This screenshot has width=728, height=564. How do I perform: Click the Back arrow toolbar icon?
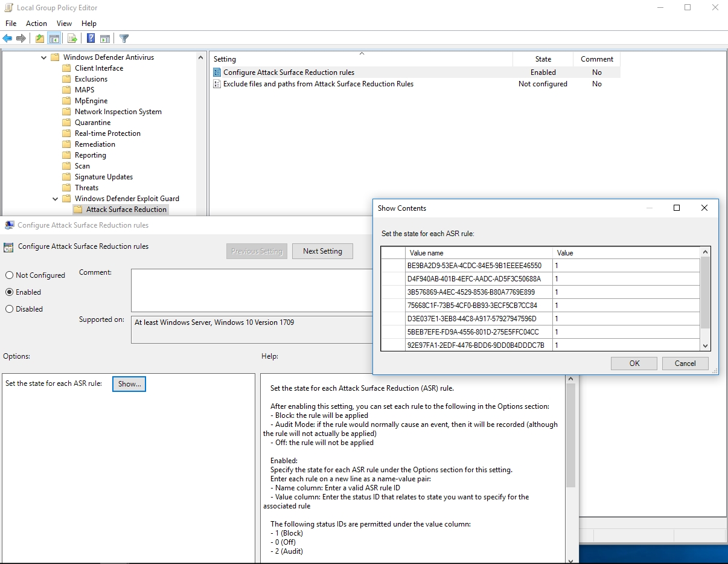click(x=7, y=39)
